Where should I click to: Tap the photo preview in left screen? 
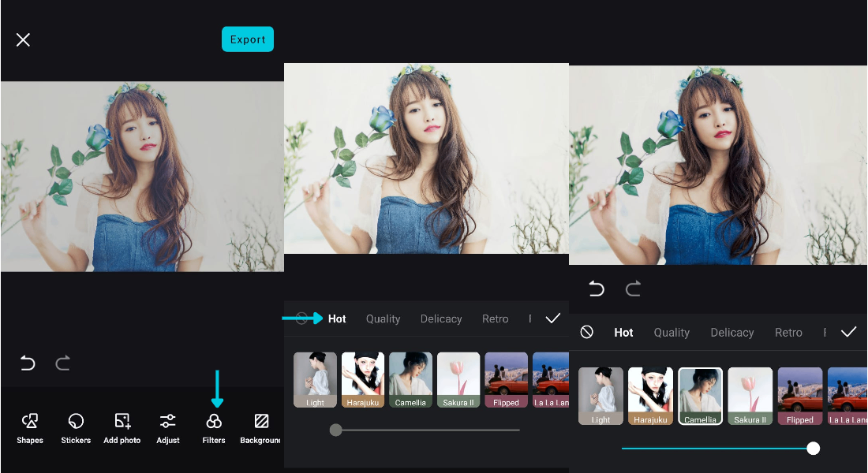point(142,177)
